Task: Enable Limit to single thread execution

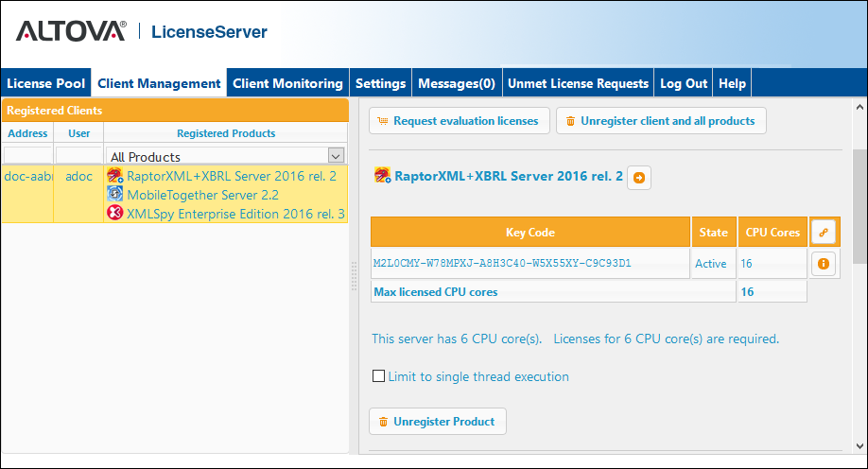Action: (x=379, y=376)
